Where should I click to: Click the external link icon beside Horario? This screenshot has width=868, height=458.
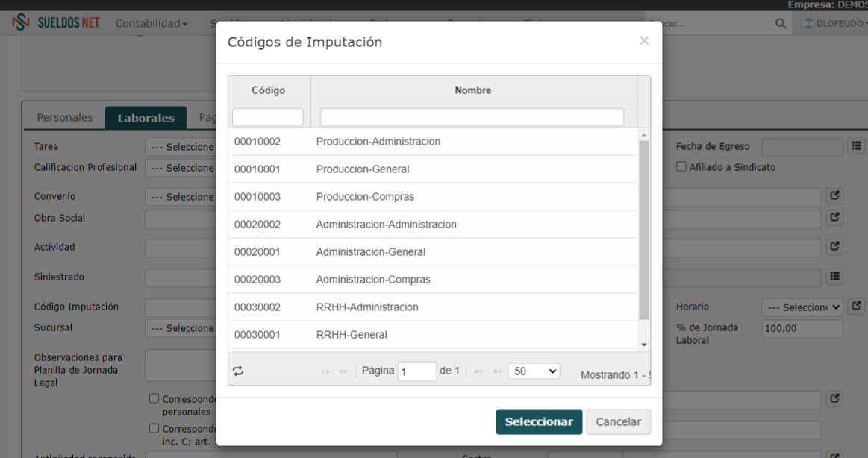click(x=856, y=306)
